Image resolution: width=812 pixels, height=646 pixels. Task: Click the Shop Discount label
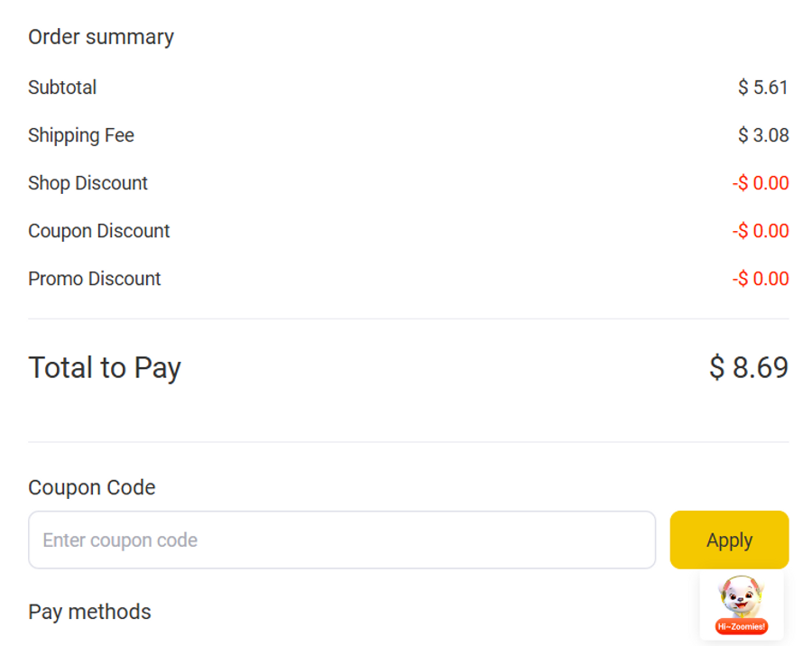(88, 183)
